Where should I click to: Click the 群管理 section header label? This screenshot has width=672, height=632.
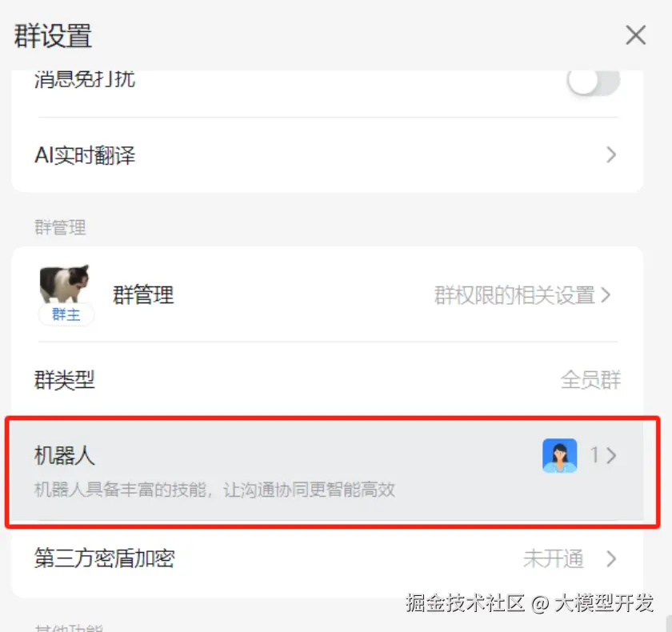pos(60,227)
